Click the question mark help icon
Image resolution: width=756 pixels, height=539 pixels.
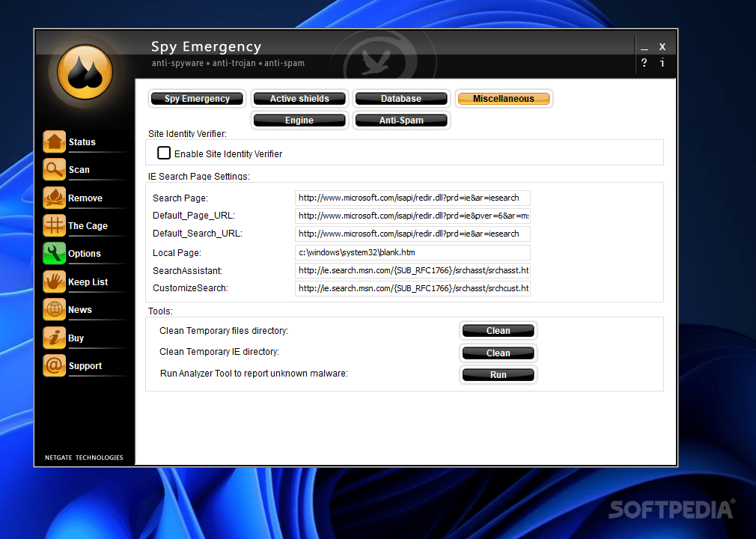(x=644, y=63)
